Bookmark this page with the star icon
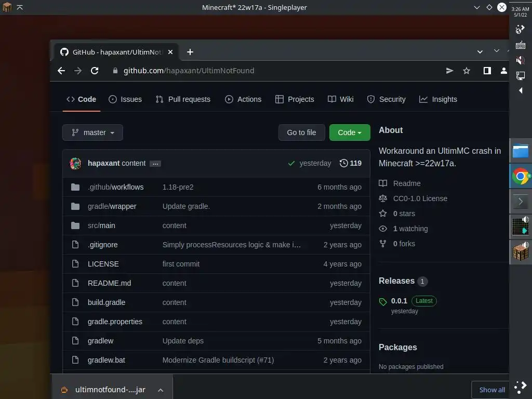The height and width of the screenshot is (399, 532). pyautogui.click(x=467, y=71)
